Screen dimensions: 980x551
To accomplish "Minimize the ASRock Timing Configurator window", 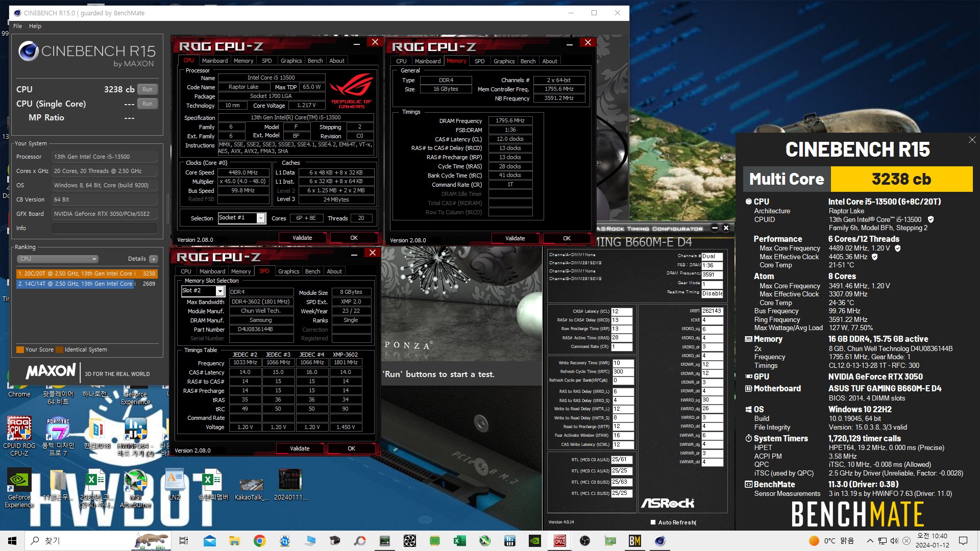I will point(715,228).
